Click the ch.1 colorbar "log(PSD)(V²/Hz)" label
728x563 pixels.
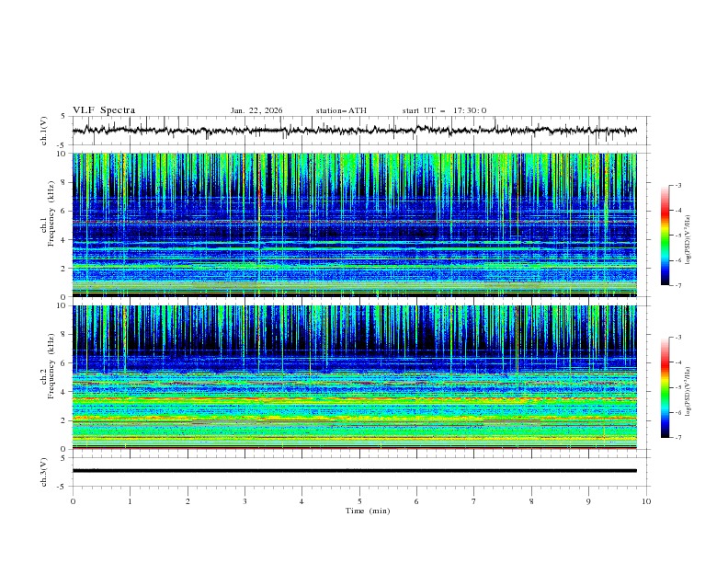click(x=688, y=240)
